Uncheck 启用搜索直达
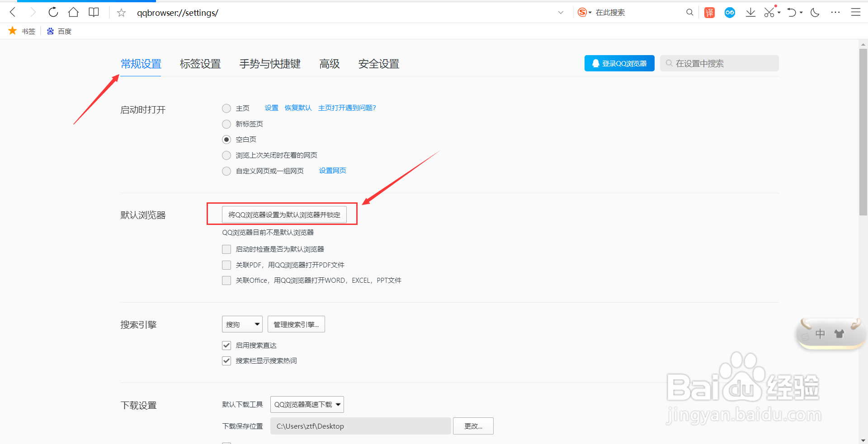 [226, 346]
